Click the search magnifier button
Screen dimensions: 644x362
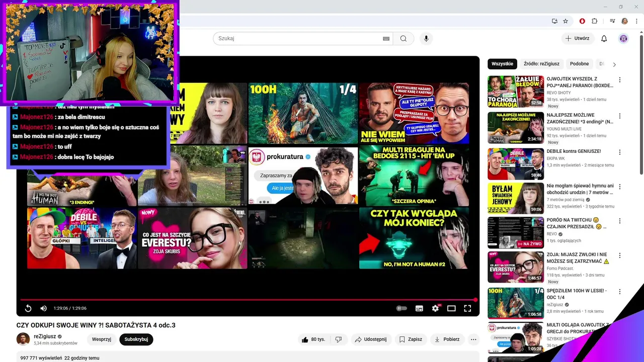pyautogui.click(x=404, y=39)
